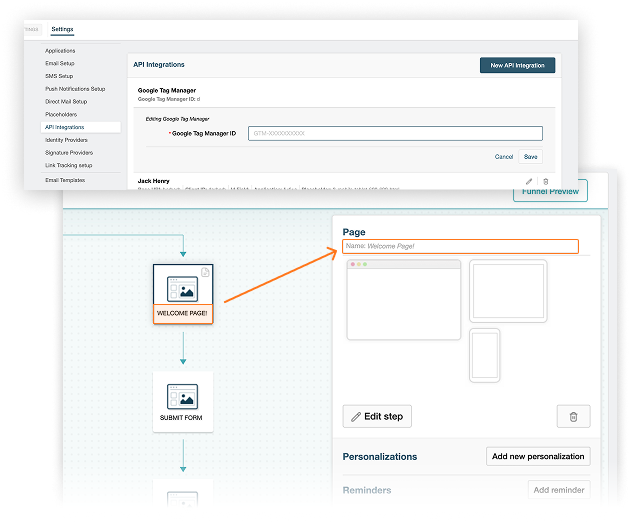This screenshot has width=631, height=532.
Task: Click the Jack Henry integration entry
Action: 153,181
